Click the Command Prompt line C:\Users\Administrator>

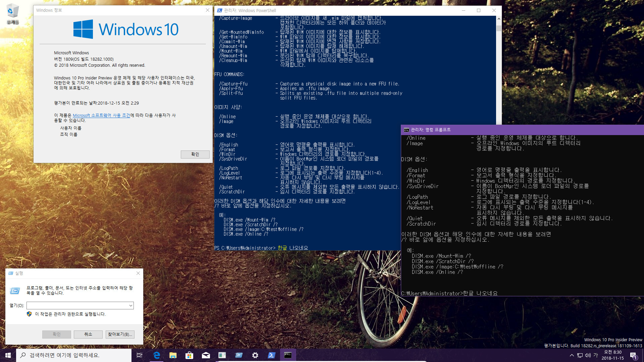coord(432,293)
